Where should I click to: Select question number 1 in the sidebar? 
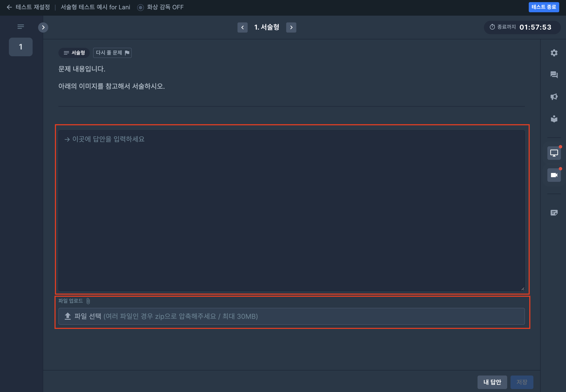(x=21, y=47)
